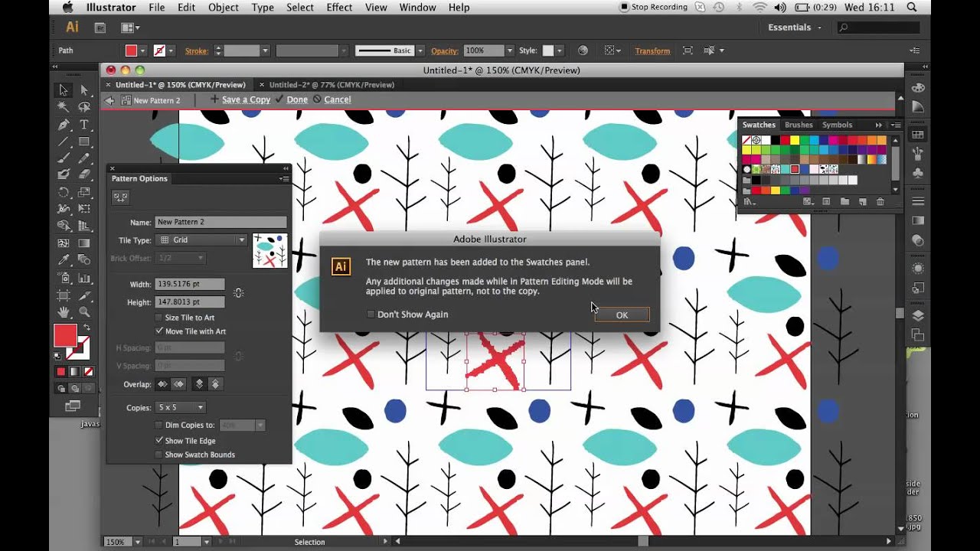
Task: Select the Pencil tool
Action: (x=84, y=158)
